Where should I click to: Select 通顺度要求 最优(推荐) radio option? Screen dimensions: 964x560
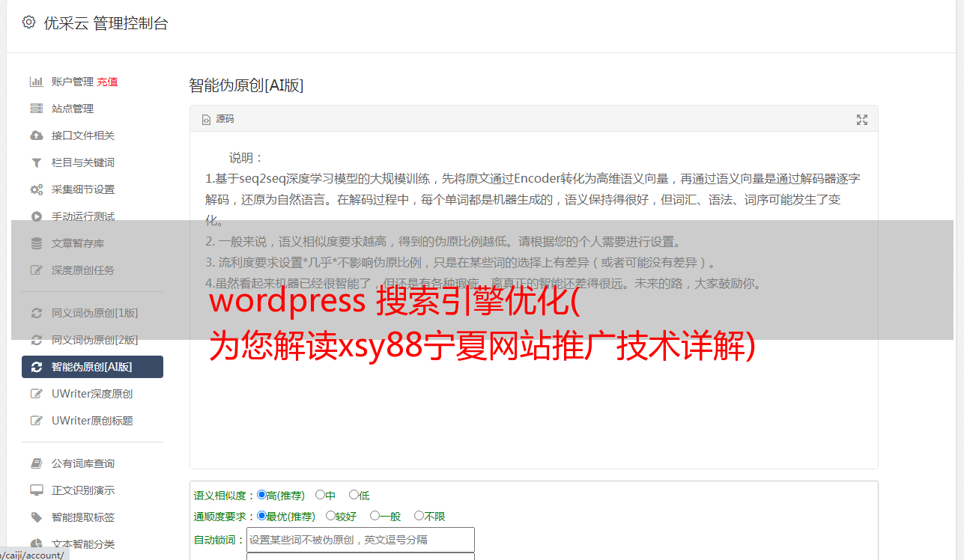tap(261, 516)
